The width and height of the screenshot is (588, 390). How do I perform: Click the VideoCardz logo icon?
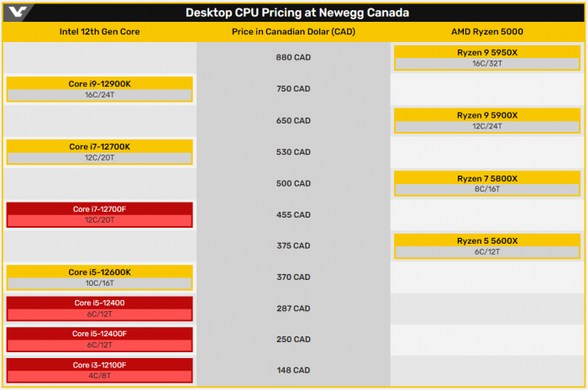14,13
